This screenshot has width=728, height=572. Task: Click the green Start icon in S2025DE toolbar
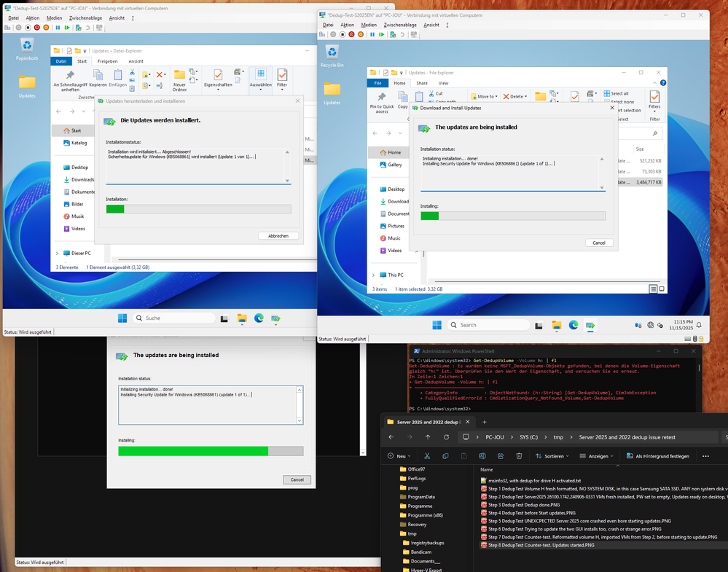pos(67,28)
